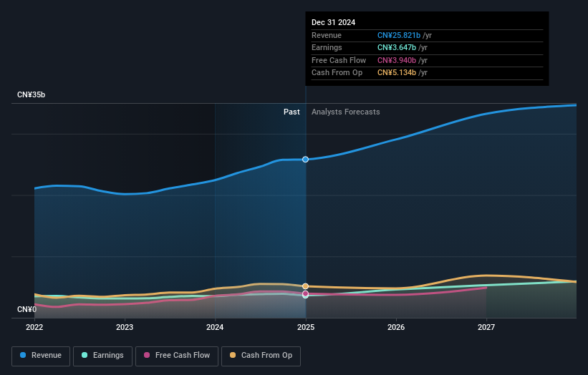The width and height of the screenshot is (588, 375).
Task: Click the CN¥3.647b earnings value
Action: click(397, 47)
